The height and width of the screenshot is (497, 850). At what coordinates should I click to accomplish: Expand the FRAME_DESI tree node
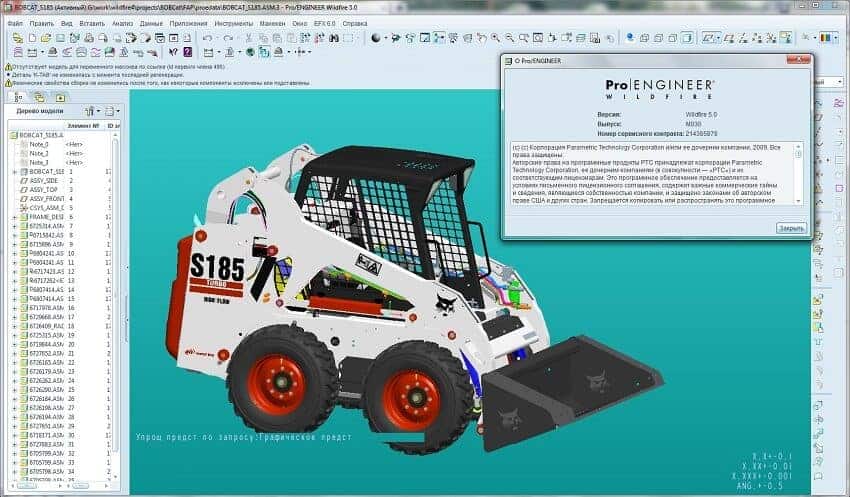pyautogui.click(x=15, y=217)
